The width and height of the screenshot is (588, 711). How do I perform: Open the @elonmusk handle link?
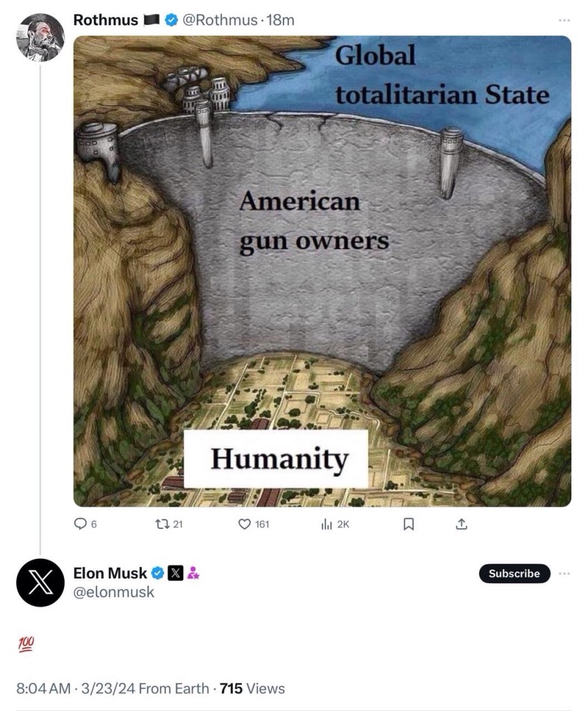point(114,591)
